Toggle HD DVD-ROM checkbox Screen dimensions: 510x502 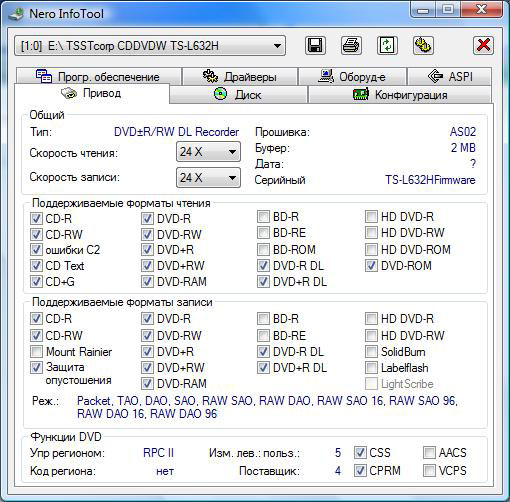(x=371, y=249)
